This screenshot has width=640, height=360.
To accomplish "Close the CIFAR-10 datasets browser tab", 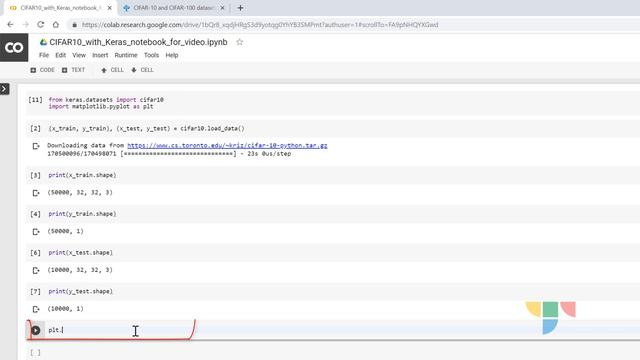I will pos(222,8).
